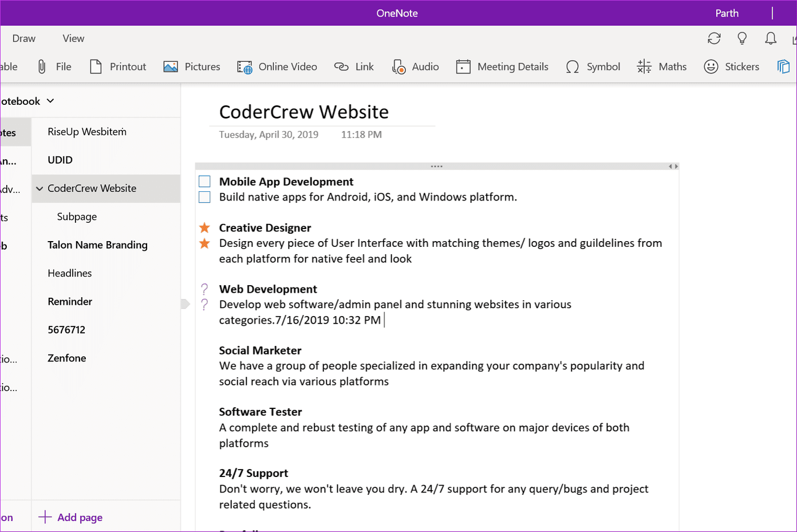Click the 7/16/2019 10:32 PM timestamp text
This screenshot has height=532, width=797.
[x=328, y=320]
